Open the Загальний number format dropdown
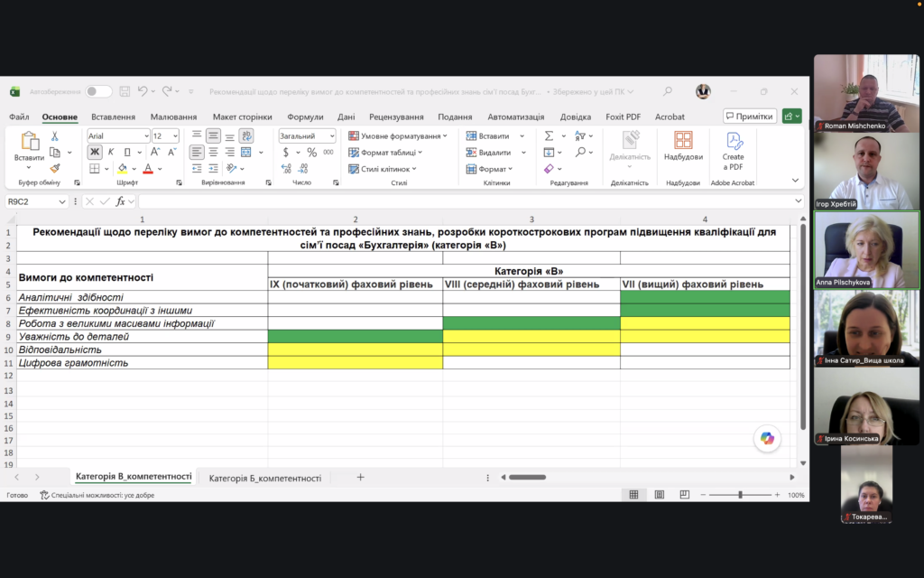 pos(332,136)
